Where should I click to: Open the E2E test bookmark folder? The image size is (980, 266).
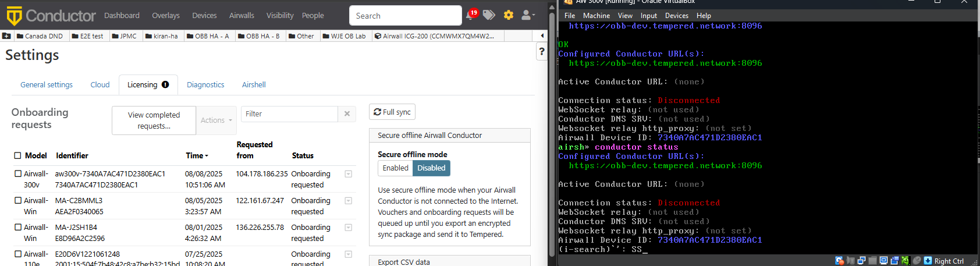(87, 36)
